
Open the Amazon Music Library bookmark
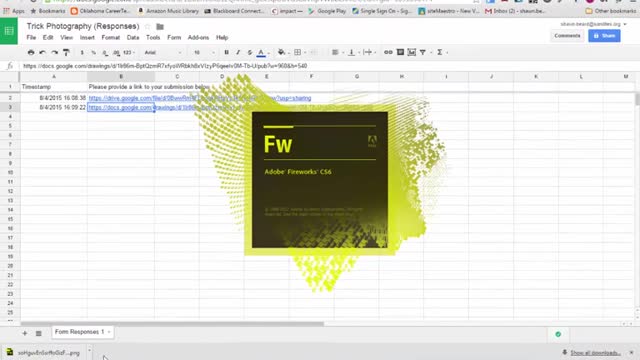(168, 11)
